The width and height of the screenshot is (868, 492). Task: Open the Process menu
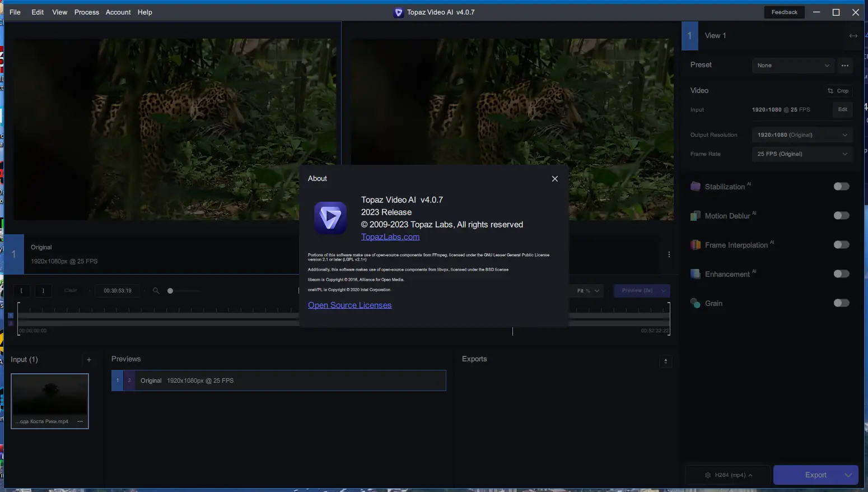tap(87, 12)
